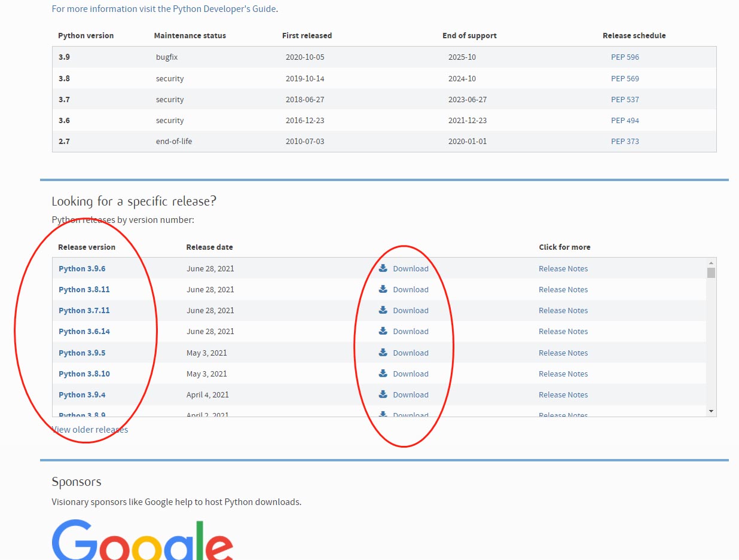The width and height of the screenshot is (739, 560).
Task: View Release Notes for Python 3.8.11
Action: pyautogui.click(x=563, y=290)
